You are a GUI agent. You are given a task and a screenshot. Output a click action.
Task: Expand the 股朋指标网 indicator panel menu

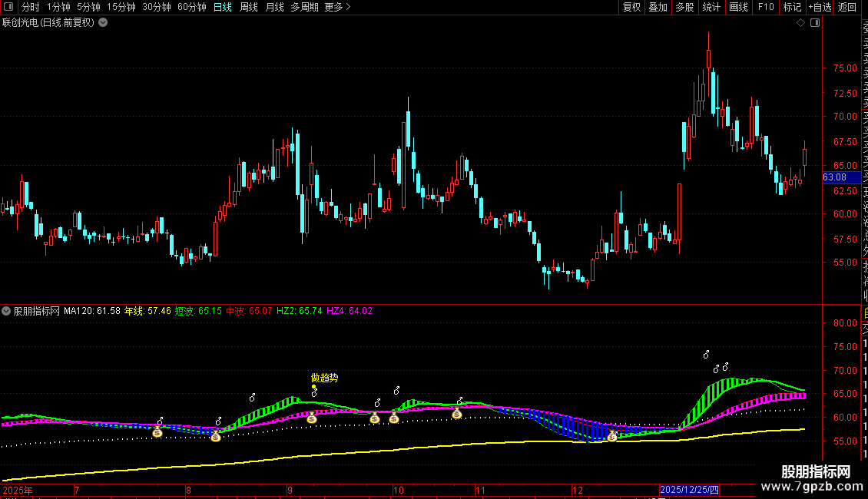(x=6, y=311)
